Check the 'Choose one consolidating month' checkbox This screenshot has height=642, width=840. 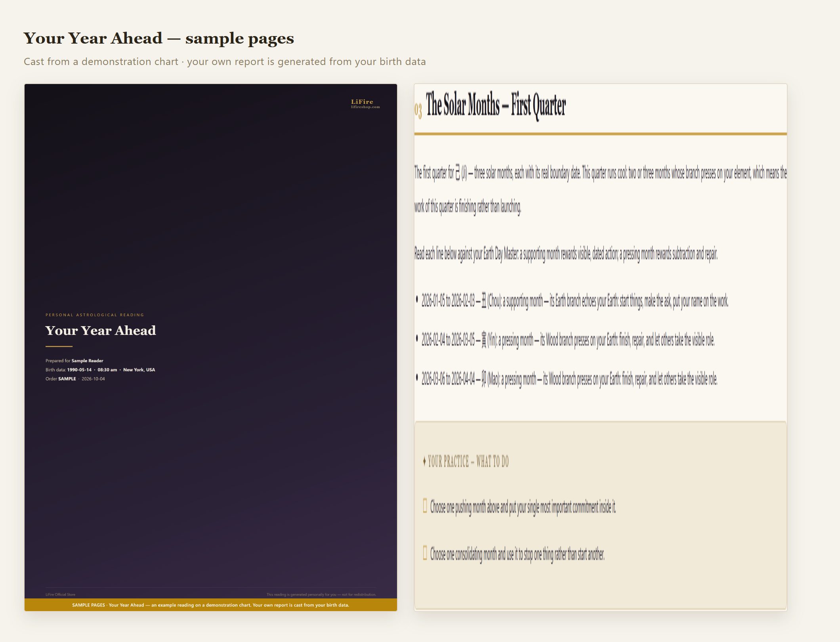[x=425, y=553]
